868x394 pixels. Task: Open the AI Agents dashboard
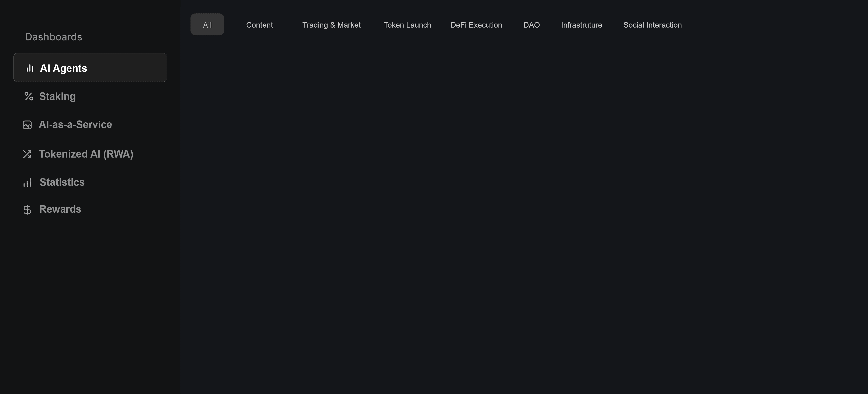[x=63, y=68]
